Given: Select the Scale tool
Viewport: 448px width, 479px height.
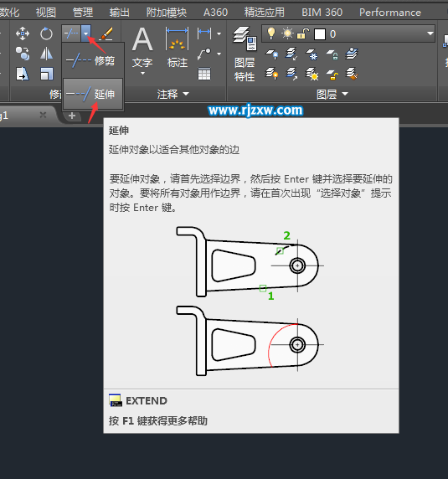Looking at the screenshot, I should [46, 74].
